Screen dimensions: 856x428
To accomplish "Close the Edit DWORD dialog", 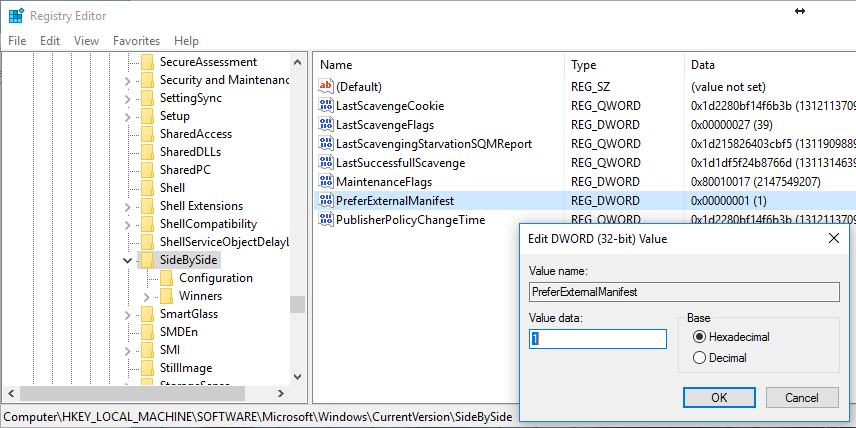I will 834,239.
